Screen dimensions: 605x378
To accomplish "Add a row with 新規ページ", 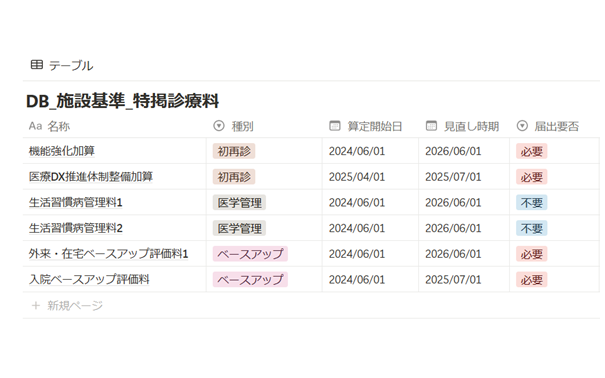I will pyautogui.click(x=67, y=306).
